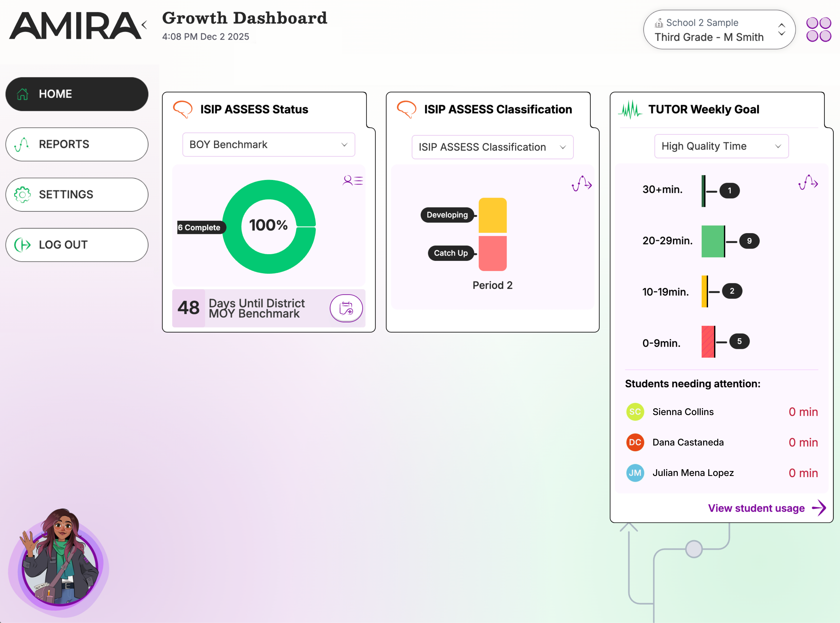Image resolution: width=840 pixels, height=623 pixels.
Task: Click the Amira avatar character
Action: coord(60,563)
